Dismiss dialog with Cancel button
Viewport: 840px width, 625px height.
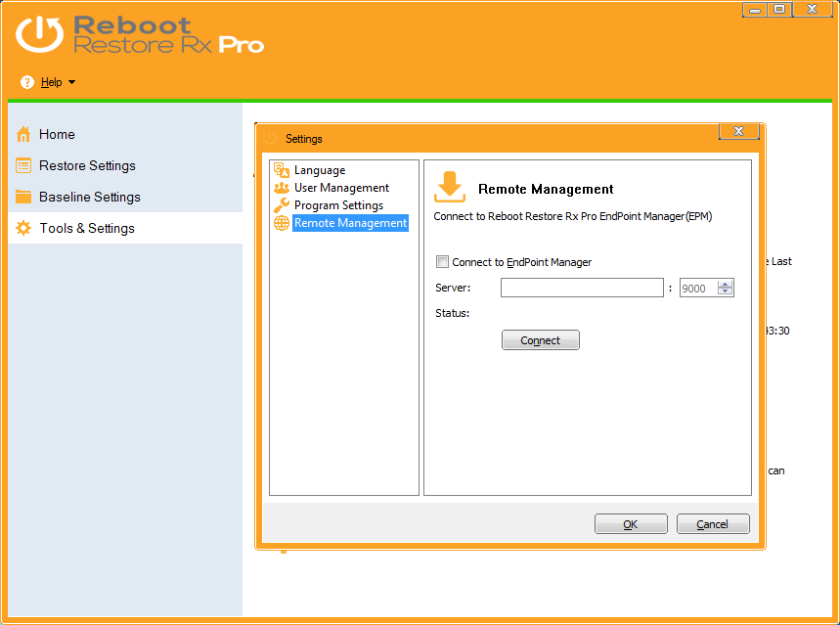pyautogui.click(x=713, y=523)
